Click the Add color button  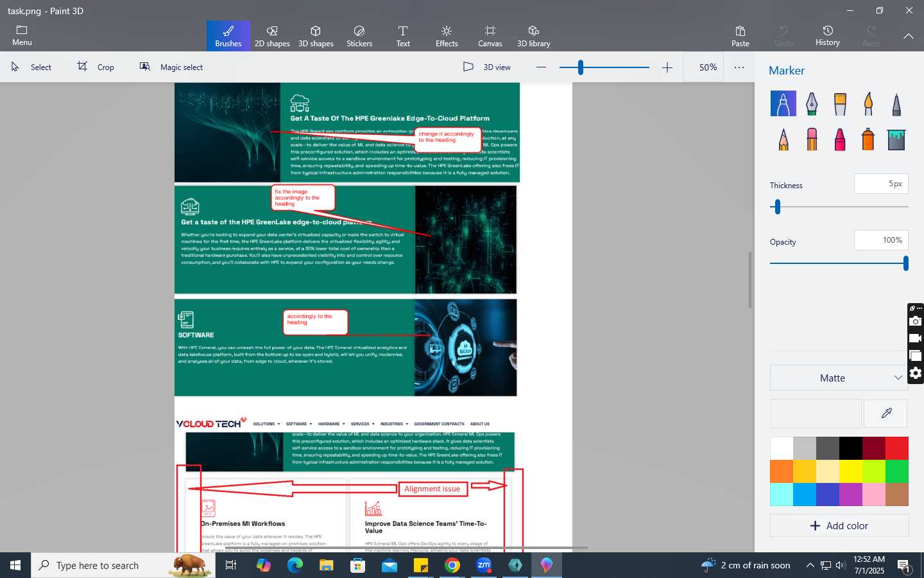tap(839, 525)
